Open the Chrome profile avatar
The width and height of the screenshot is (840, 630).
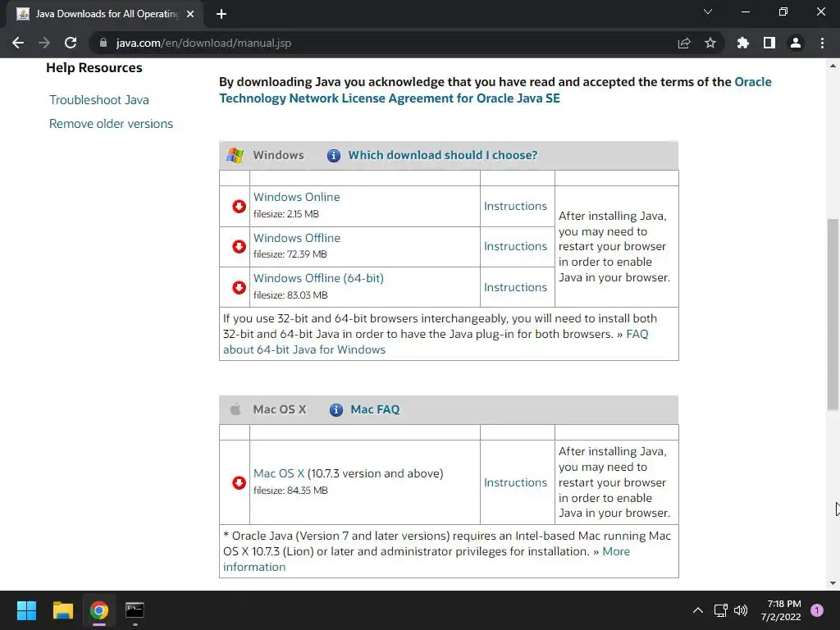click(x=796, y=43)
